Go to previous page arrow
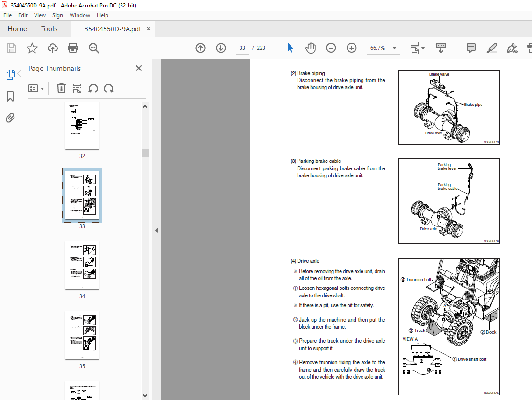 pos(200,48)
